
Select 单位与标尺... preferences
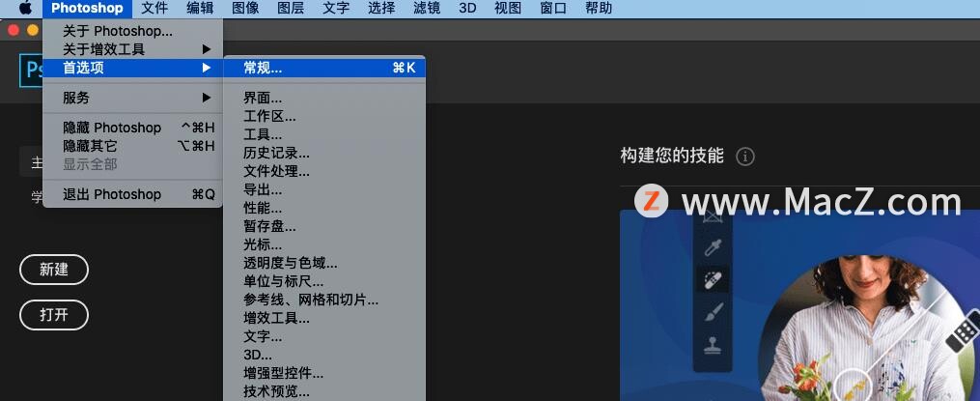(x=324, y=281)
